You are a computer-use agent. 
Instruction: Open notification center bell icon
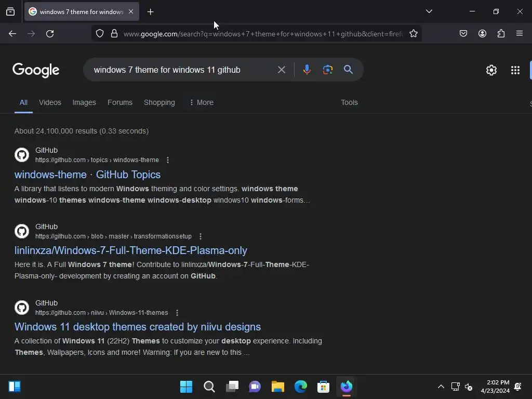coord(518,387)
